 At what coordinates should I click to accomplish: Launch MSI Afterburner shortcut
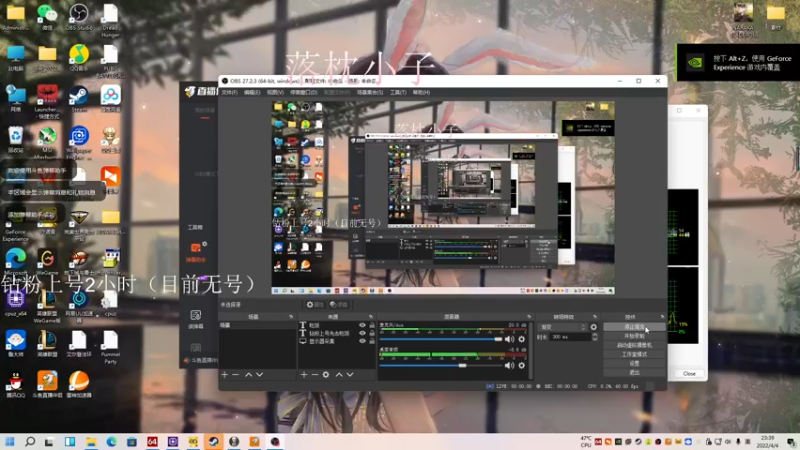tap(47, 143)
